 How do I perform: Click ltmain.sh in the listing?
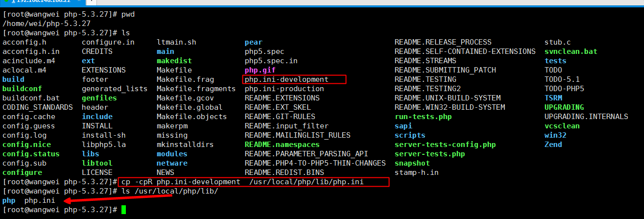pos(176,42)
